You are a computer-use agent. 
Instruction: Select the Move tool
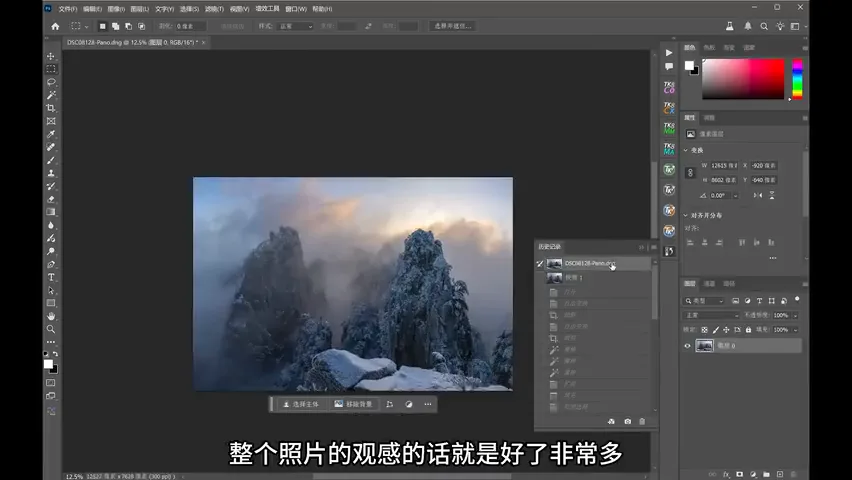(51, 56)
